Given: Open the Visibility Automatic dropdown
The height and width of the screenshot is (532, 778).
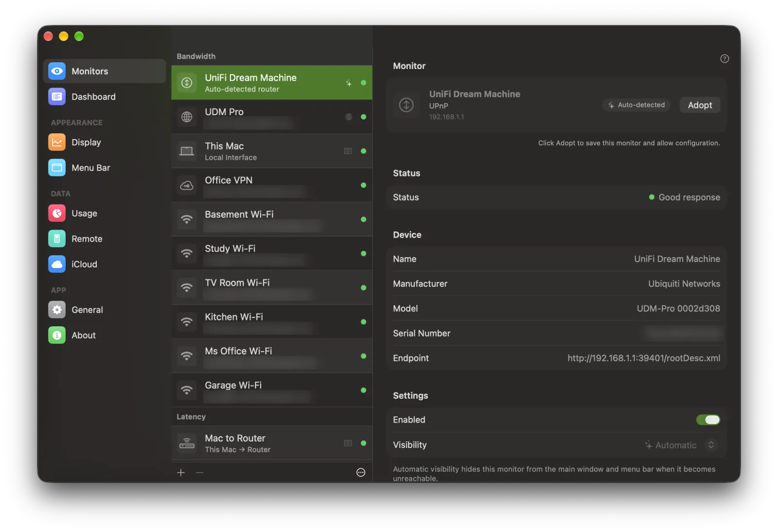Looking at the screenshot, I should (681, 445).
